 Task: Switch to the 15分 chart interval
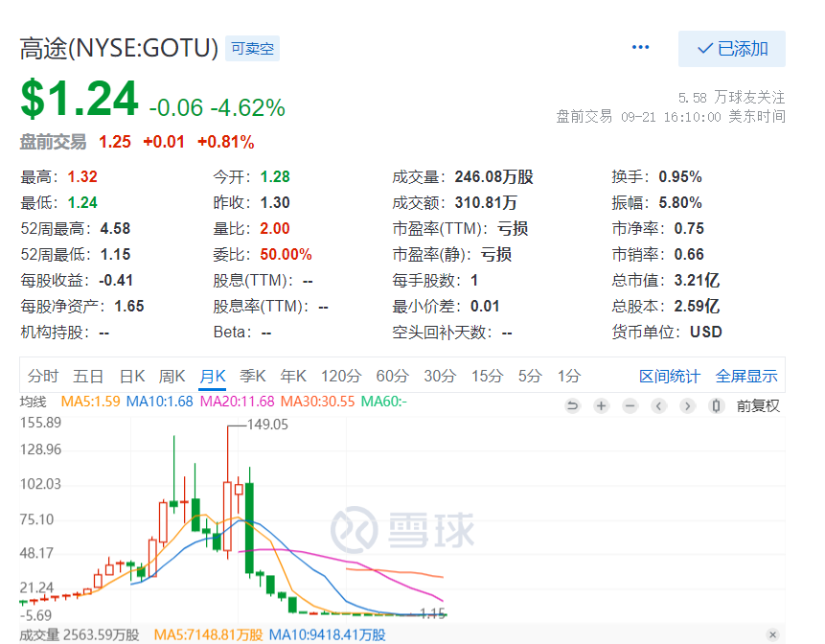click(487, 377)
